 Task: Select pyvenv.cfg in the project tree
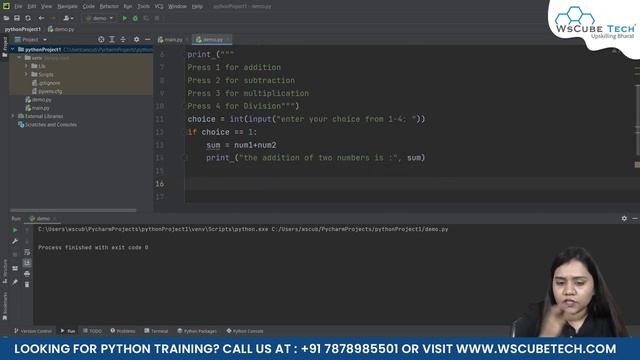(x=50, y=91)
